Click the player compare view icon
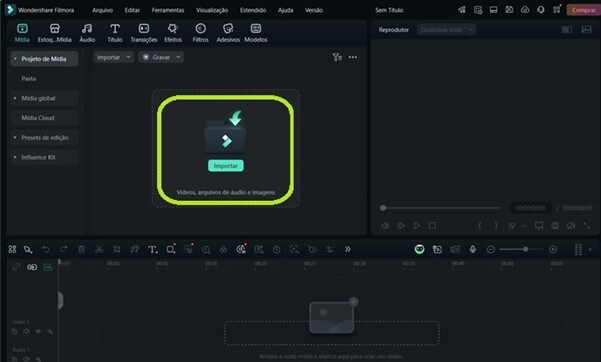 coord(567,30)
